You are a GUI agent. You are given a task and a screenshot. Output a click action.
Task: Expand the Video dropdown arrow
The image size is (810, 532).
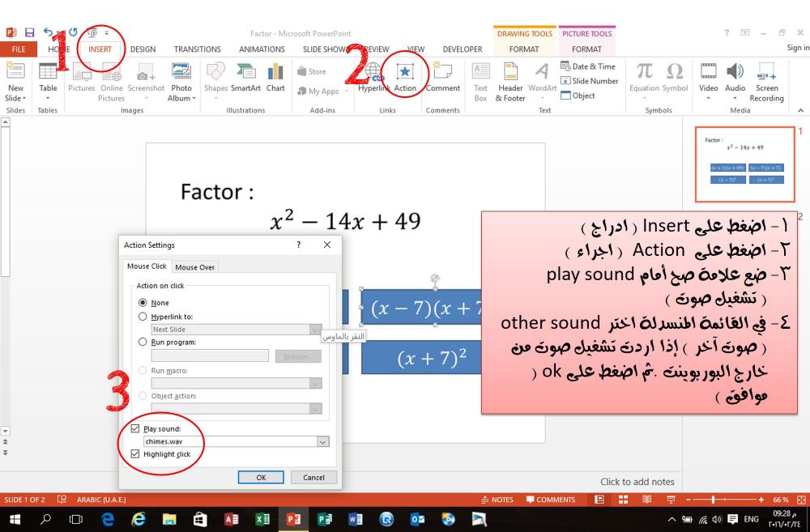click(x=708, y=98)
